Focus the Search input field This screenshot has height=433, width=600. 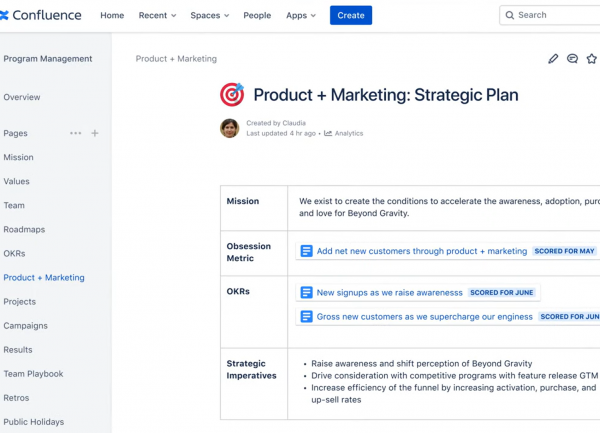(x=550, y=15)
